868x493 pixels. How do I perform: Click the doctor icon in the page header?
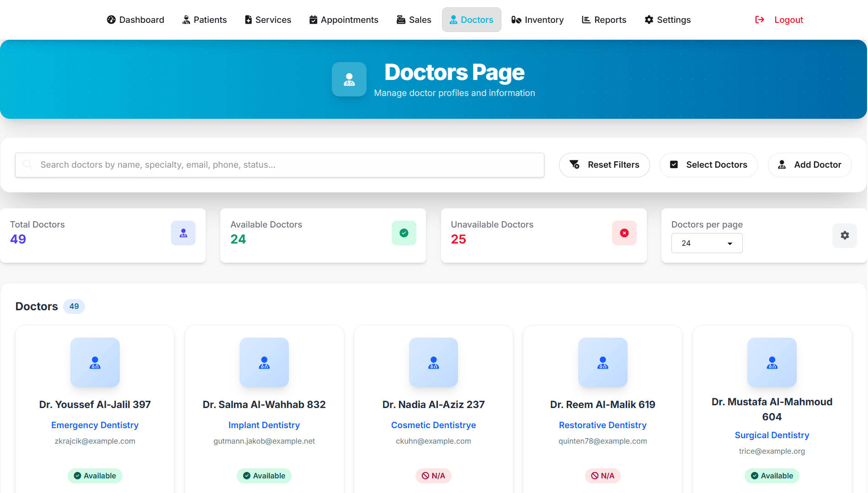[349, 80]
